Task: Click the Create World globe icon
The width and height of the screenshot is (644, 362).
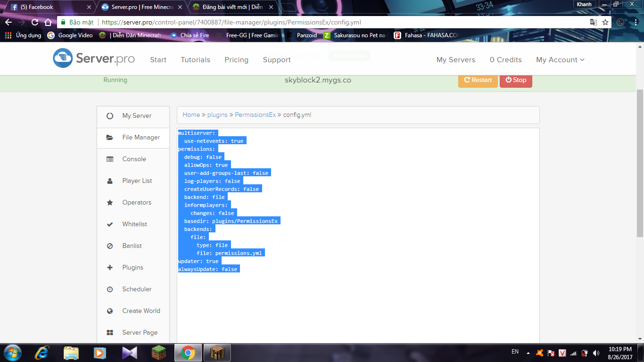Action: [110, 311]
